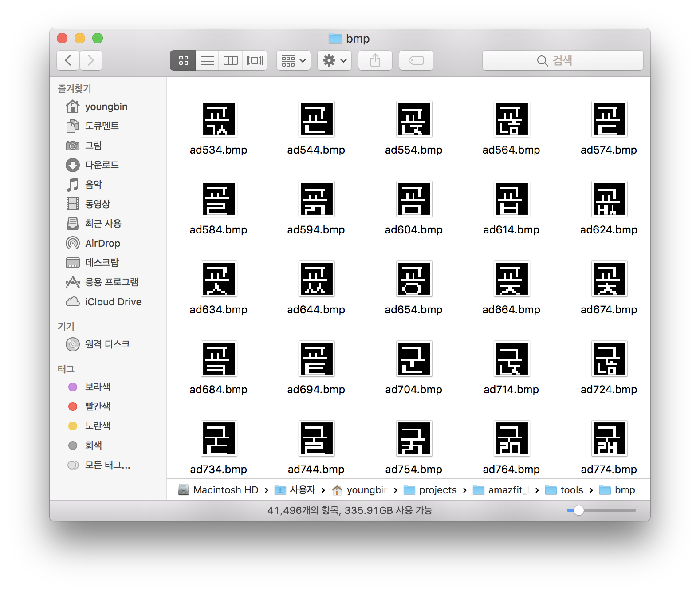Screen dimensions: 700x592
Task: Open iCloud Drive in the sidebar
Action: [x=113, y=302]
